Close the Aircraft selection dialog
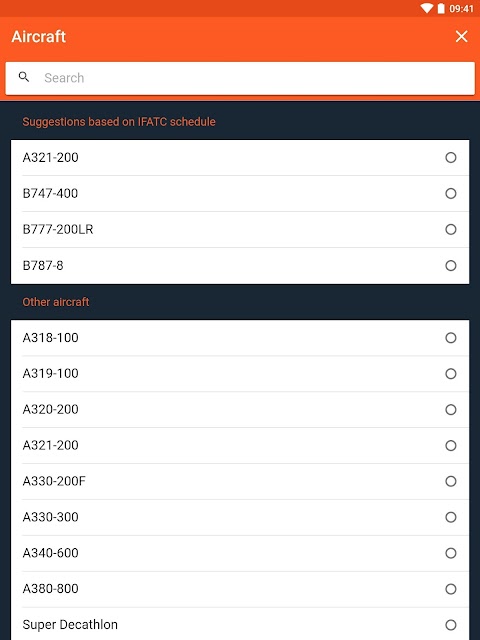The height and width of the screenshot is (640, 480). (461, 36)
